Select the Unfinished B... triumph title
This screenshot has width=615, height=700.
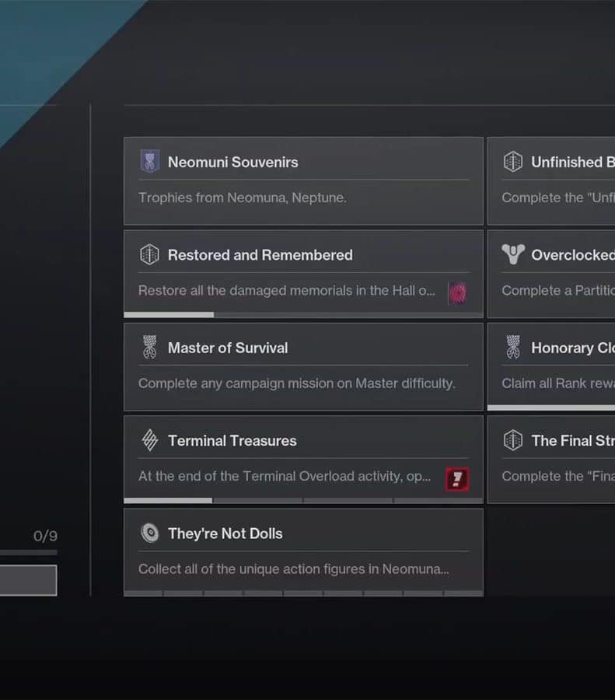(x=573, y=162)
